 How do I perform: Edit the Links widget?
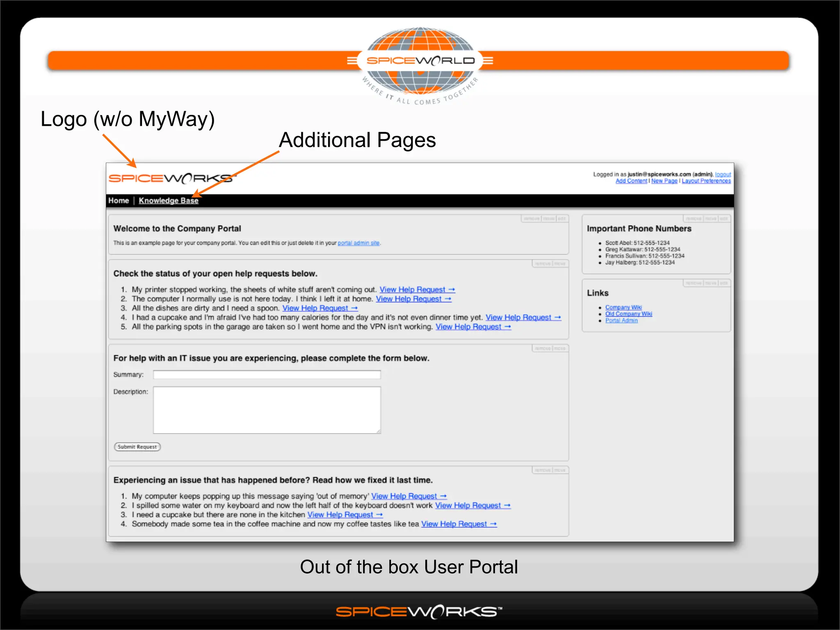click(x=724, y=283)
